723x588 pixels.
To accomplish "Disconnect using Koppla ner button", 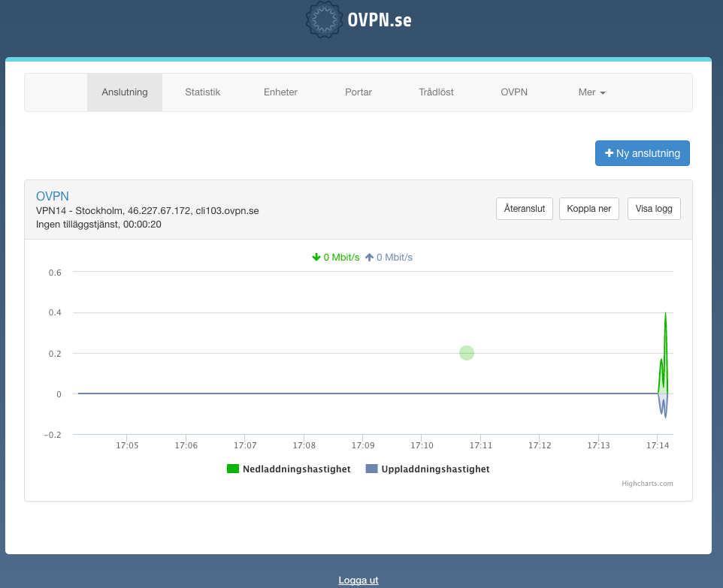I will click(x=588, y=209).
